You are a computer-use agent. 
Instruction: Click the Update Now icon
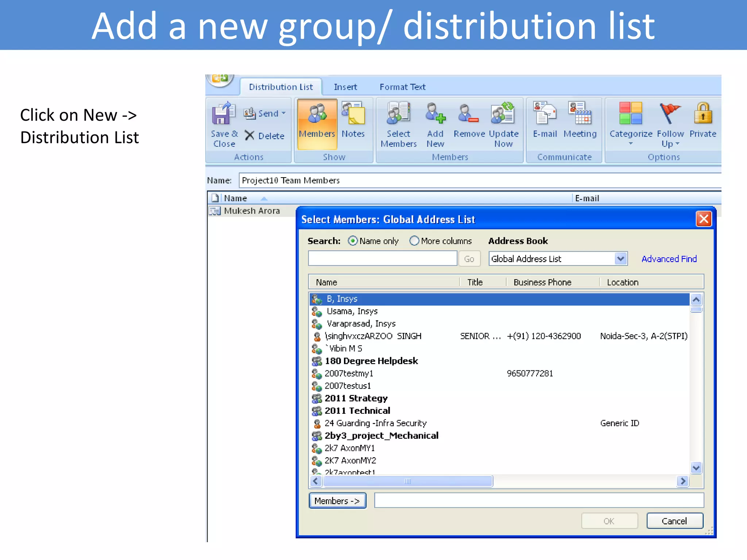pos(503,113)
